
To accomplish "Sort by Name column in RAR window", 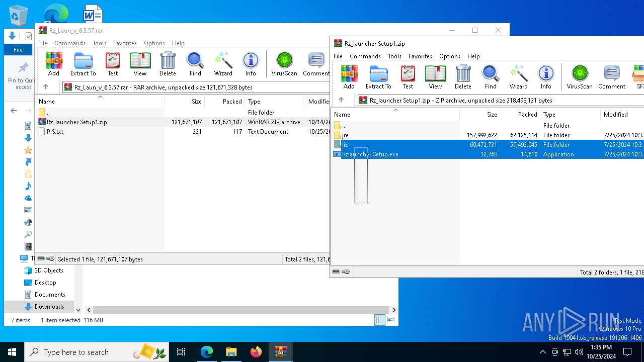I will 100,101.
